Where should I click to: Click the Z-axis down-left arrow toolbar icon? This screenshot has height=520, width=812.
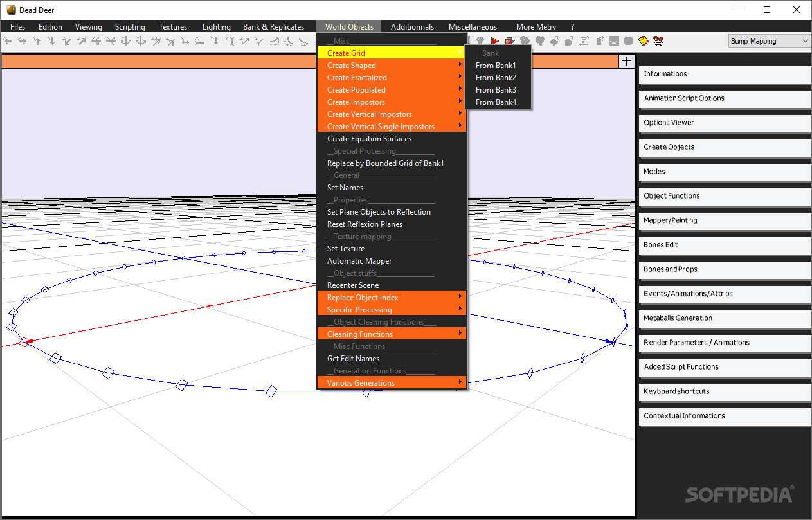(66, 40)
